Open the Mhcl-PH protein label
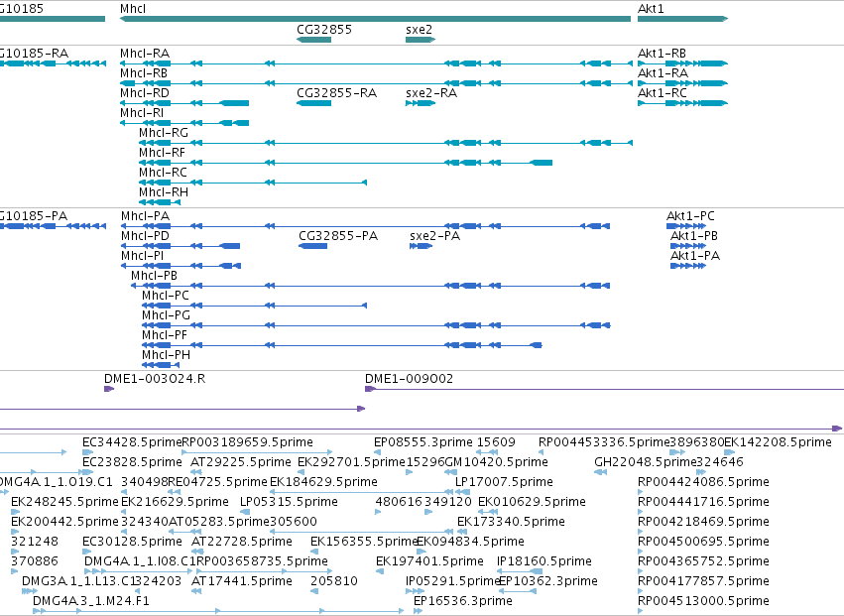Image resolution: width=844 pixels, height=616 pixels. coord(167,356)
